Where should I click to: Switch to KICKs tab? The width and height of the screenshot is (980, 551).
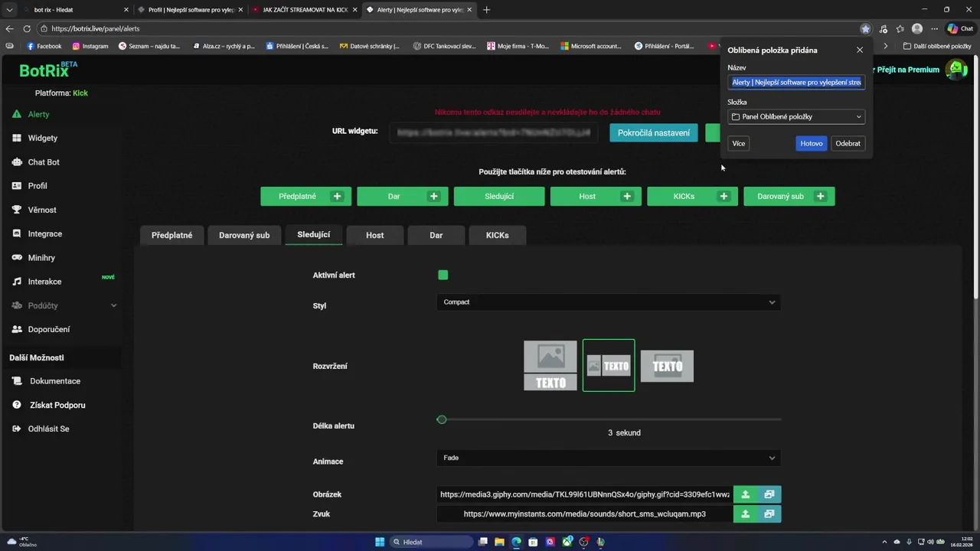tap(497, 235)
